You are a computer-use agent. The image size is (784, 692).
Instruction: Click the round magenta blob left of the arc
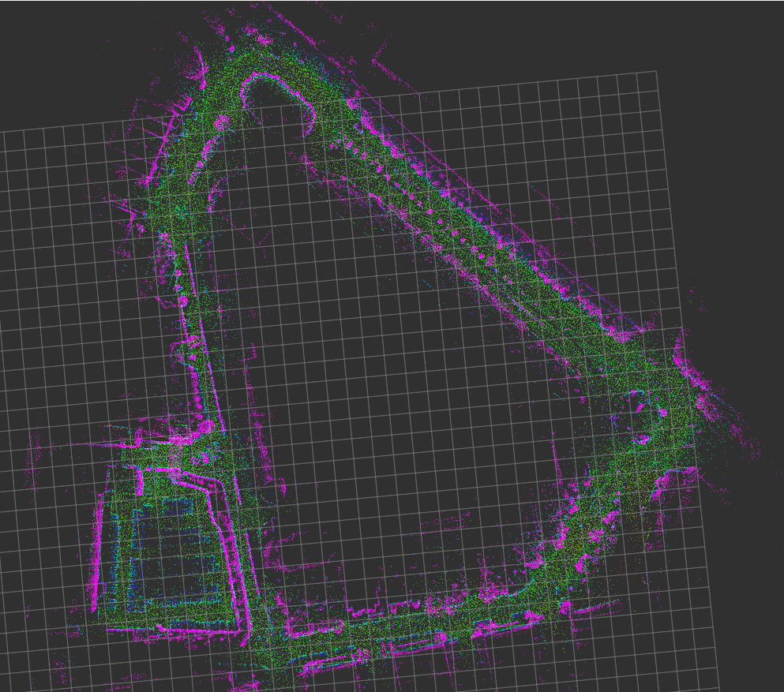(220, 122)
